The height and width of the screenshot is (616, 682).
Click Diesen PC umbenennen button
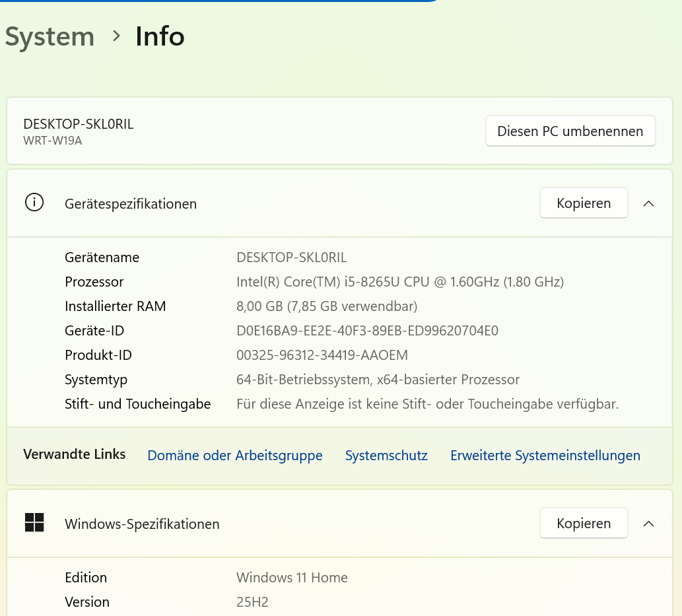570,131
